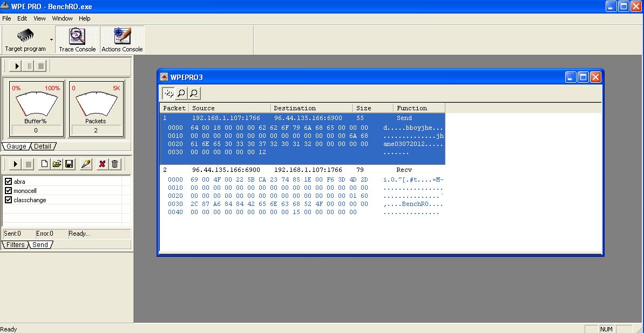Start logging with the top play button
Image resolution: width=644 pixels, height=333 pixels.
17,66
